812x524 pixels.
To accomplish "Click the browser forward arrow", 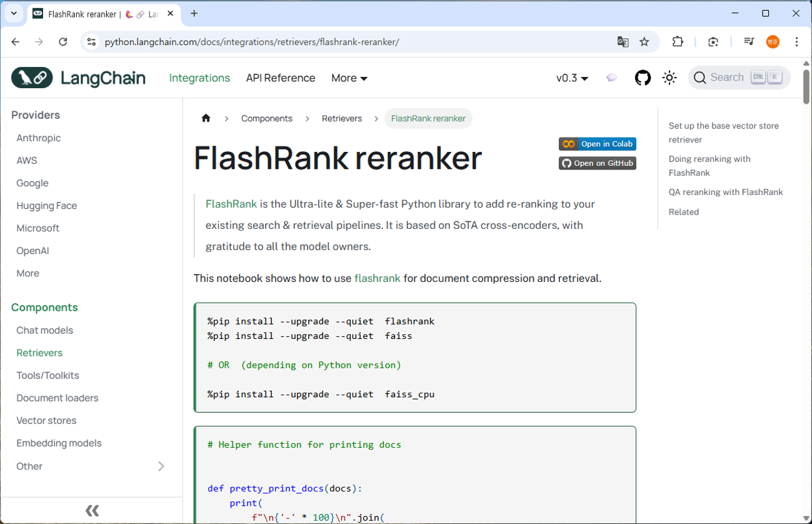I will (39, 42).
